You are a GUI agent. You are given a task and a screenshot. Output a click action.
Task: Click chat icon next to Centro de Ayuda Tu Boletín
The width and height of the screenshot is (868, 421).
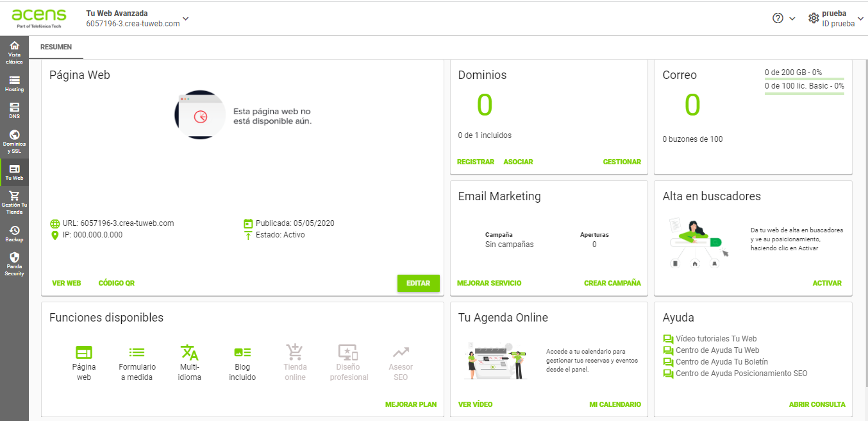[x=668, y=362]
